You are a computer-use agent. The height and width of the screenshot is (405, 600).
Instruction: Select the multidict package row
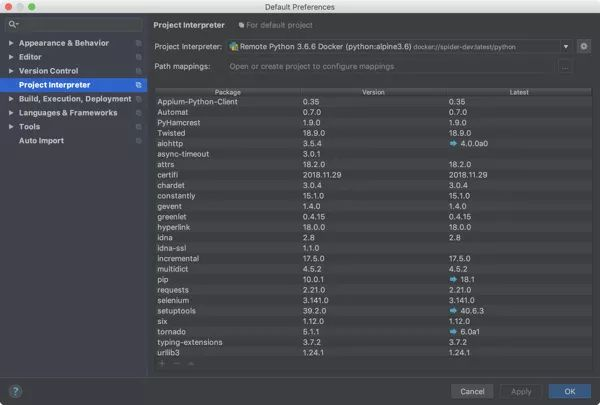click(x=373, y=269)
